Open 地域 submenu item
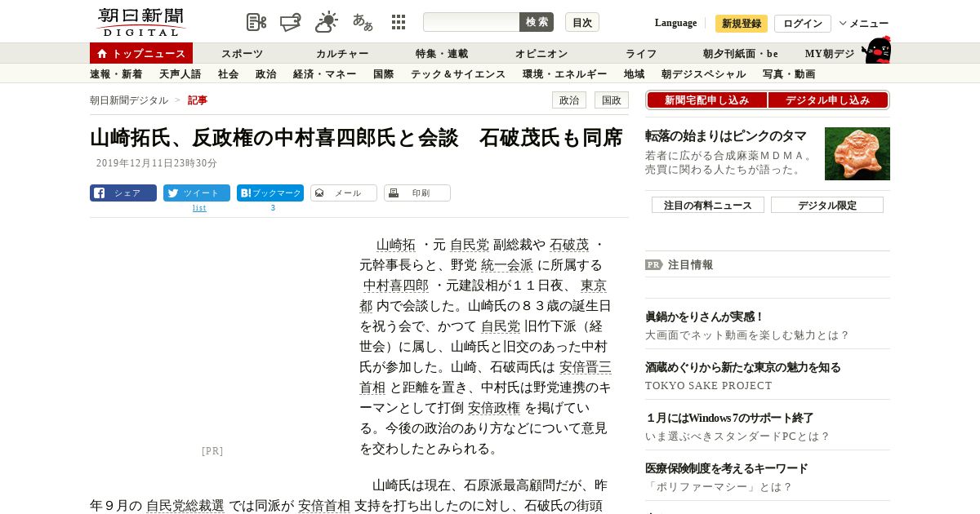980x514 pixels. [x=635, y=74]
